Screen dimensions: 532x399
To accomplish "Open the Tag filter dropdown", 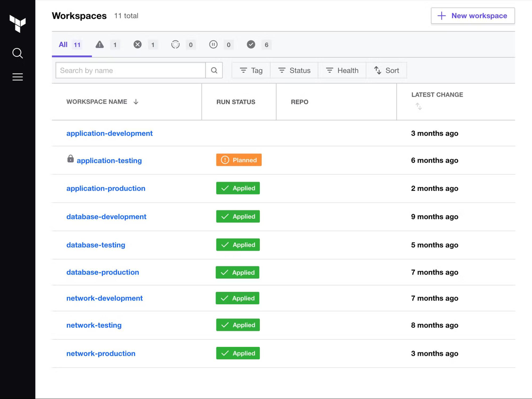I will [251, 70].
